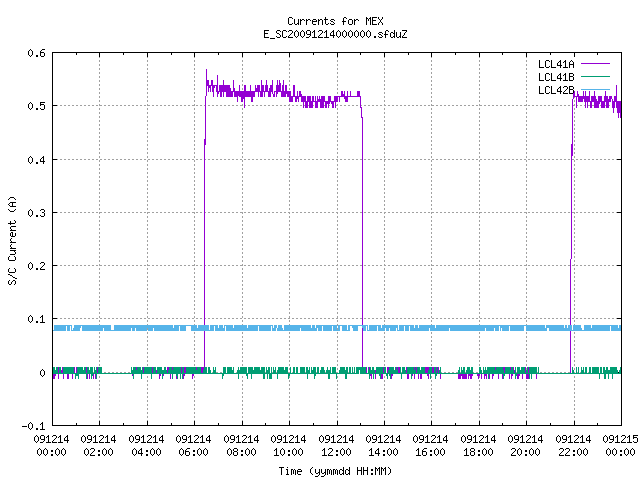The image size is (640, 480).
Task: Click the x-axis tick 091214 20:00
Action: coord(526,446)
